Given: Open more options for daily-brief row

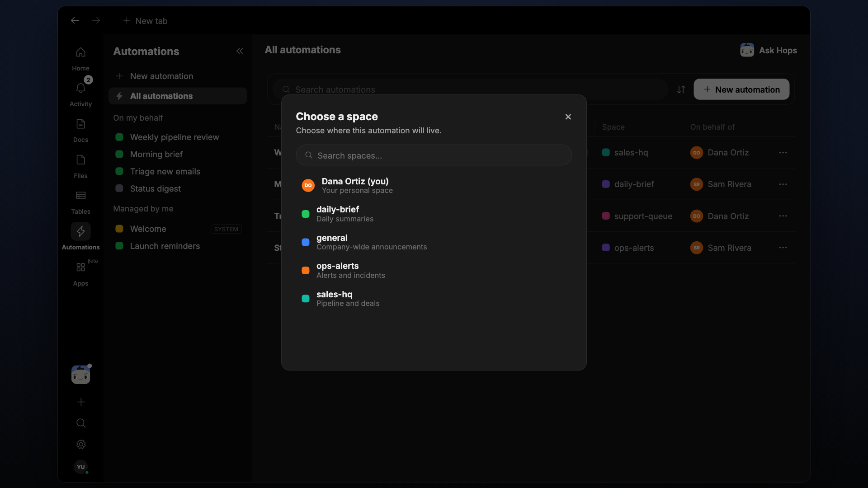Looking at the screenshot, I should pyautogui.click(x=783, y=184).
